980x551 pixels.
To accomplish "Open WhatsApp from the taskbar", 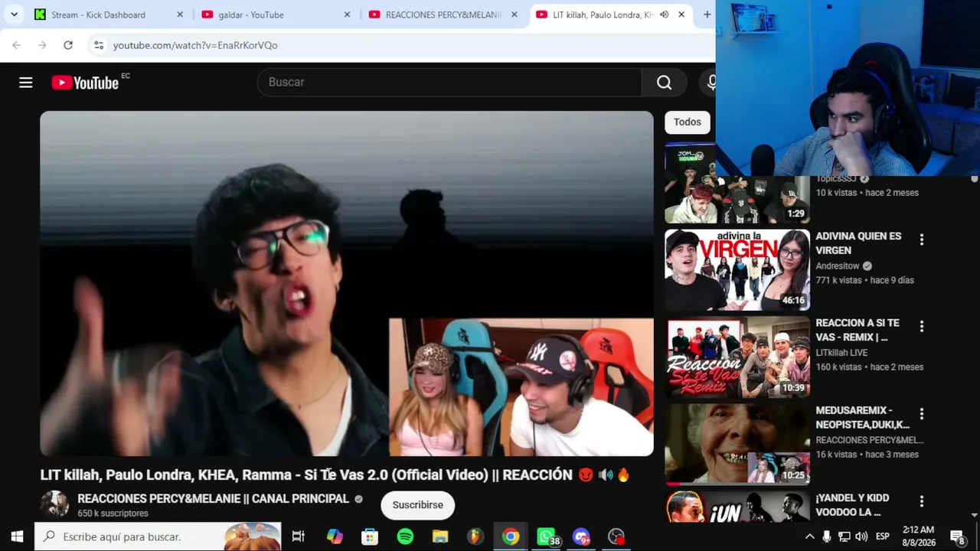I will [x=547, y=536].
